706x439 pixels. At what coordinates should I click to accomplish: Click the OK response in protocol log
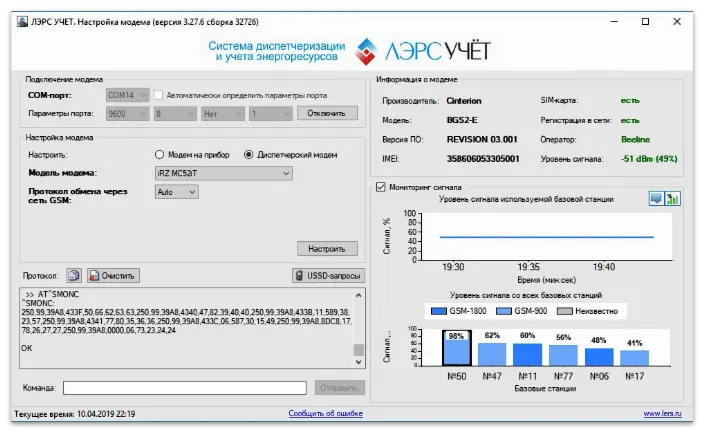(27, 348)
